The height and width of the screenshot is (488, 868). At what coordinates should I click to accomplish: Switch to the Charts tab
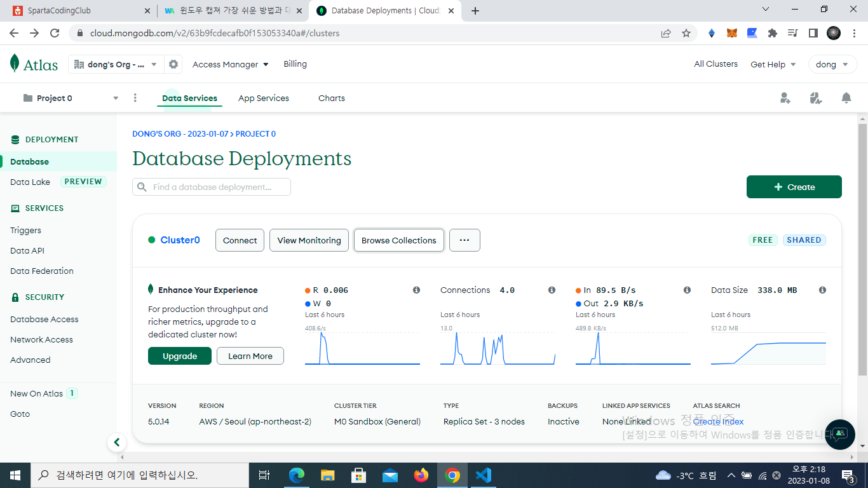click(x=332, y=98)
